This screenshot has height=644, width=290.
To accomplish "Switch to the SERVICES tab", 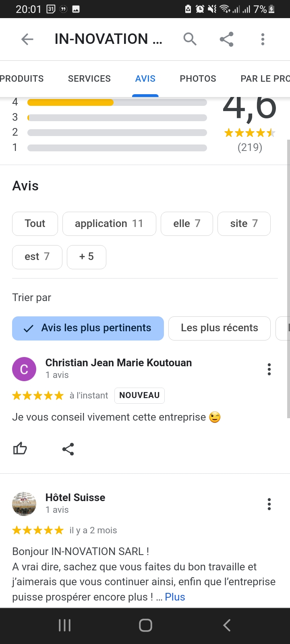I will pyautogui.click(x=89, y=78).
